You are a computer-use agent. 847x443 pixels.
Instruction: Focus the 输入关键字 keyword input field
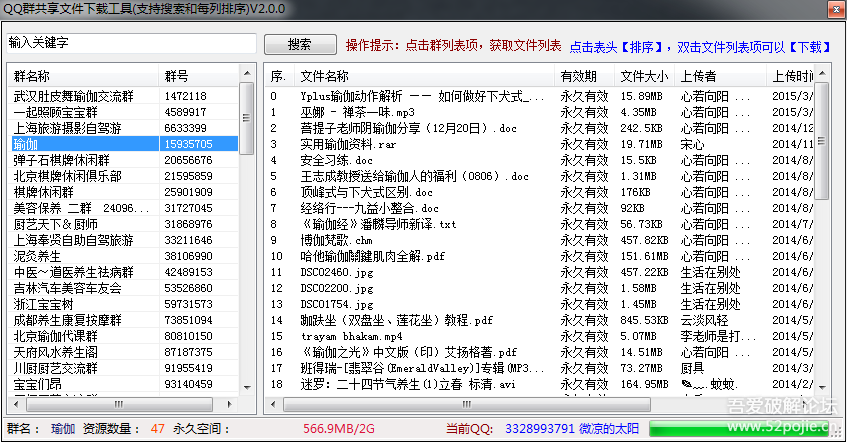130,44
